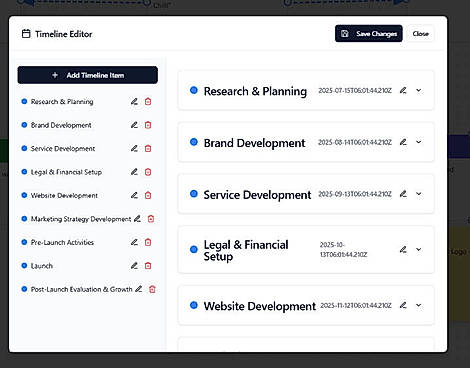Click the 2025-11-12 date on Website card

tap(356, 305)
